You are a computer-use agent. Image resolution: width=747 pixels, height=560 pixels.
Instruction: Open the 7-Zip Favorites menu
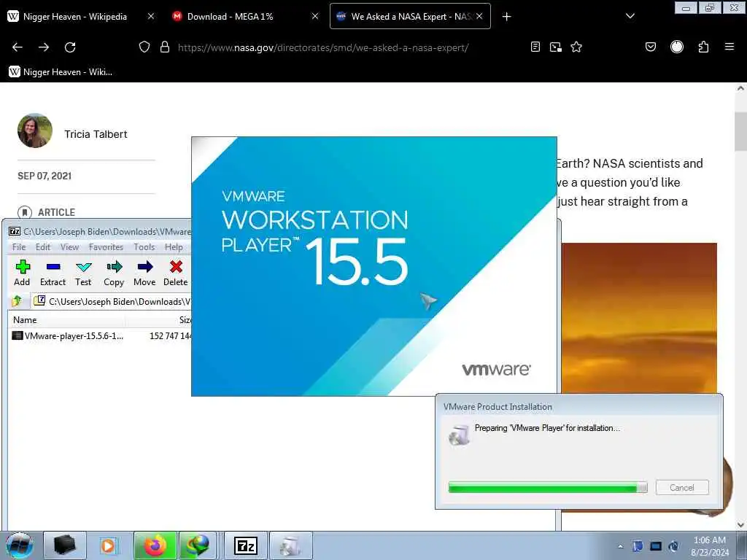106,246
